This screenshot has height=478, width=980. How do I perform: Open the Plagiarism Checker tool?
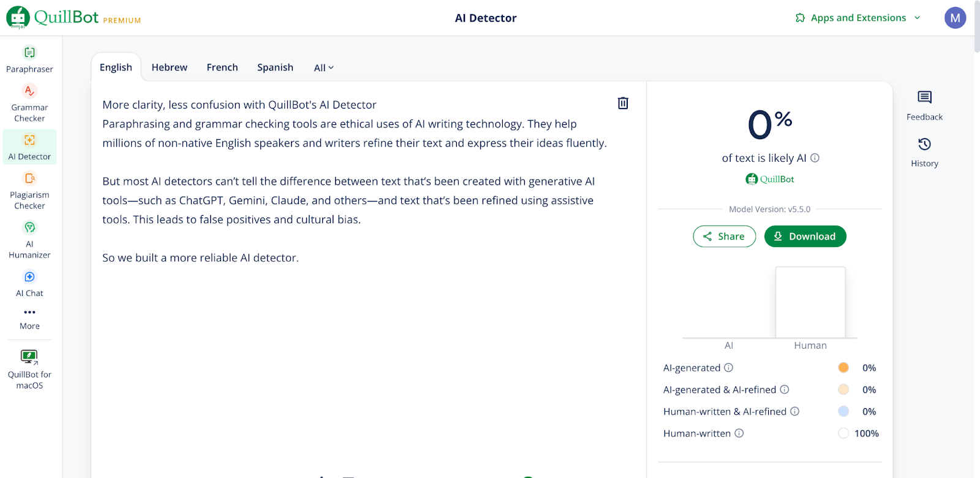click(x=29, y=190)
